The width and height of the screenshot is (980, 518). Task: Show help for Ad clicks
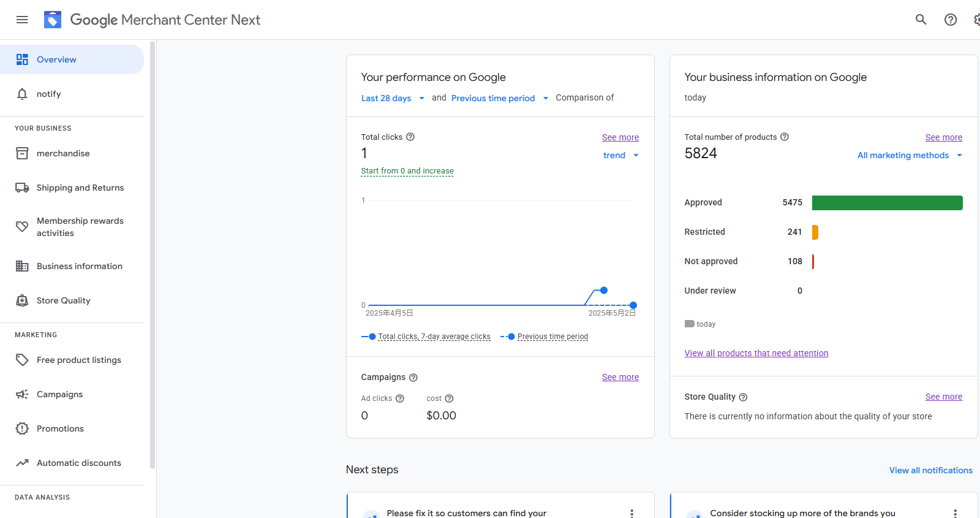[400, 398]
